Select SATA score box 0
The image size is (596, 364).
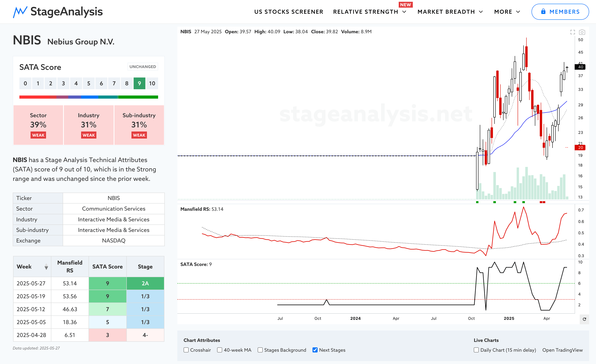(25, 83)
